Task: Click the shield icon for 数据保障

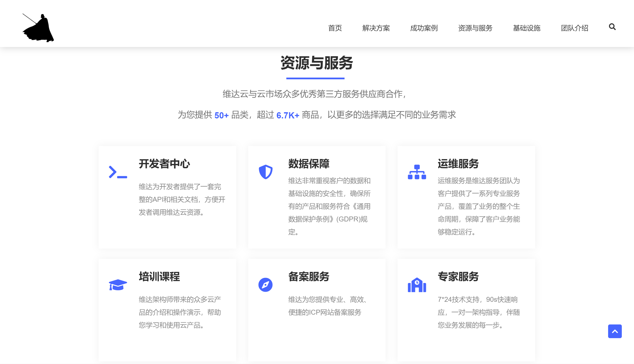Action: [x=266, y=172]
